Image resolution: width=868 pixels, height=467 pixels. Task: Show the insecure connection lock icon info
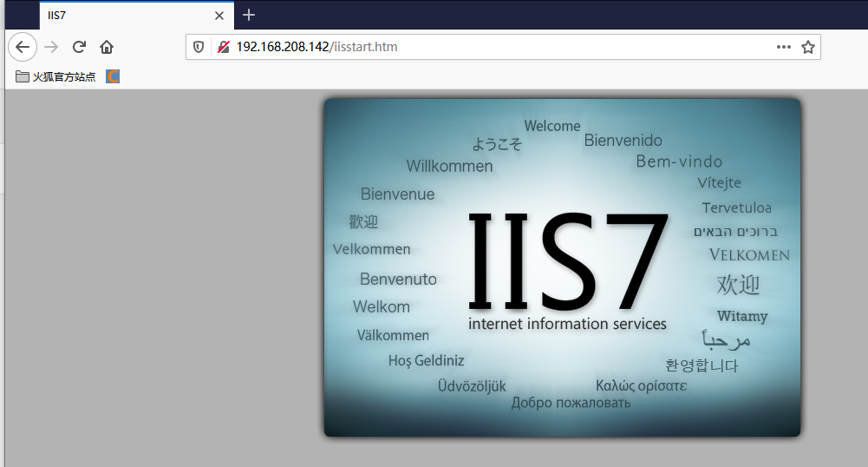pyautogui.click(x=224, y=47)
